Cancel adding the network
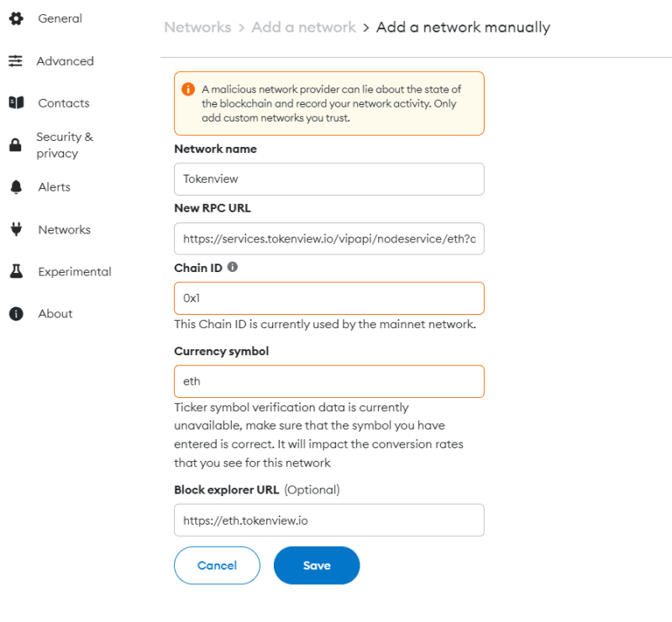Screen dimensions: 672x622 click(217, 566)
